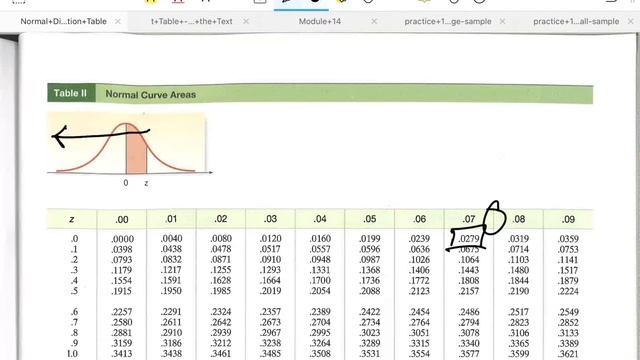
Task: Select the table value .1700
Action: coord(320,280)
